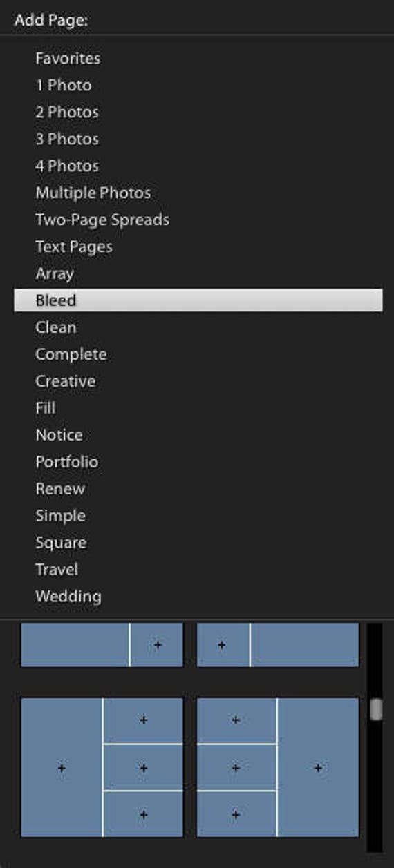Click the highlighted Bleed category
The width and height of the screenshot is (394, 868).
click(198, 300)
